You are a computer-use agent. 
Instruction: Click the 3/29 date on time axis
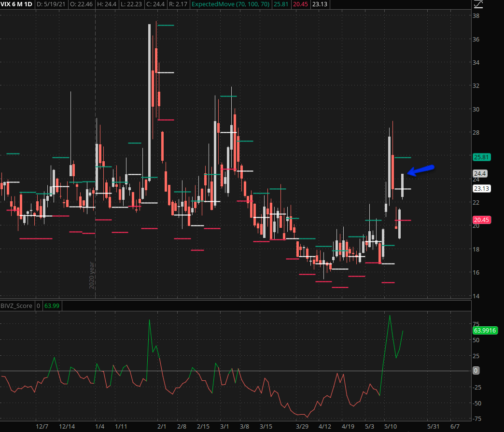pyautogui.click(x=302, y=427)
